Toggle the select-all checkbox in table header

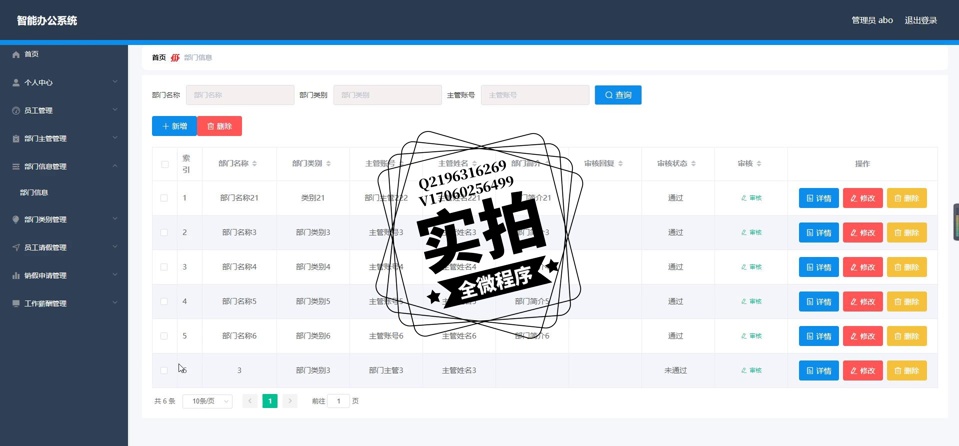click(x=165, y=164)
